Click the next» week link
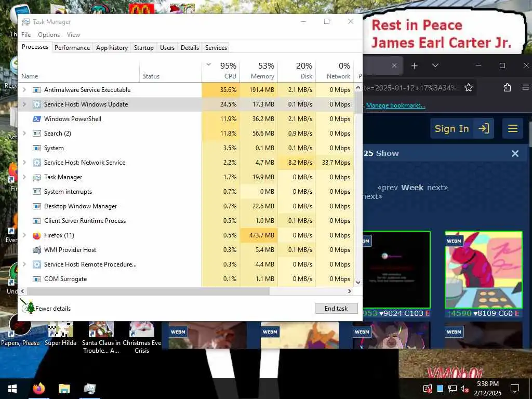The height and width of the screenshot is (399, 532). (437, 188)
